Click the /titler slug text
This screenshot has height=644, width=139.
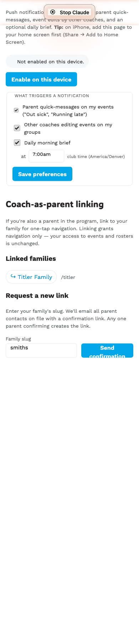pos(68,277)
